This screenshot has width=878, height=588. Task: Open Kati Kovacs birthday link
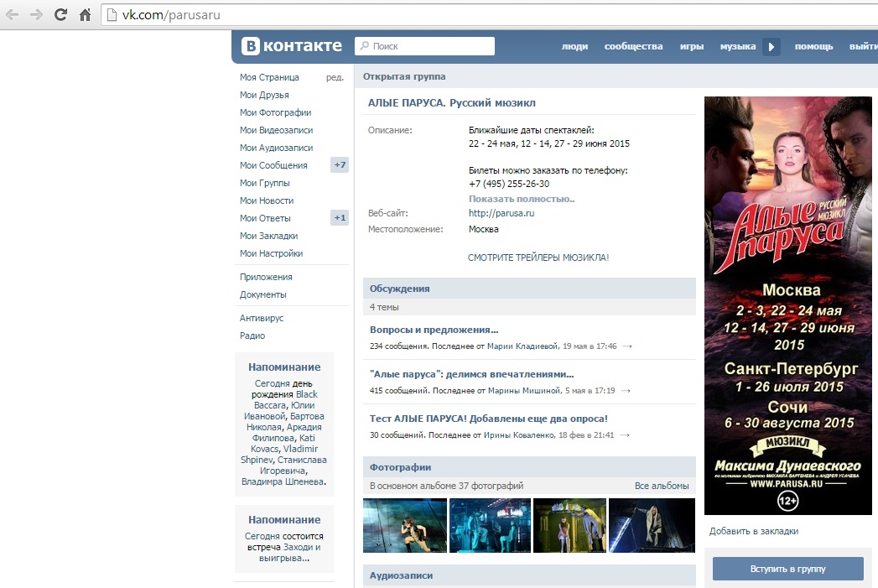[x=283, y=444]
